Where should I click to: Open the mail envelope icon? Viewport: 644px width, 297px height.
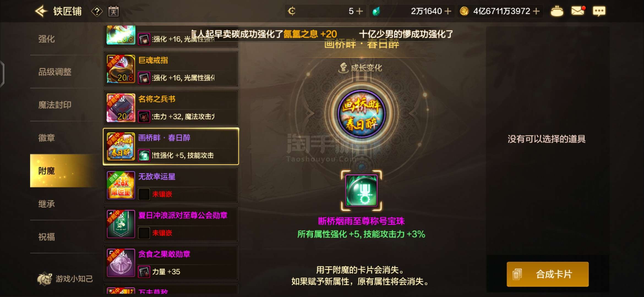tap(578, 11)
